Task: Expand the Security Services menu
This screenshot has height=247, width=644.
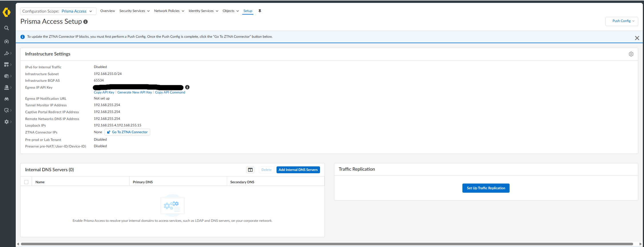Action: click(x=134, y=11)
